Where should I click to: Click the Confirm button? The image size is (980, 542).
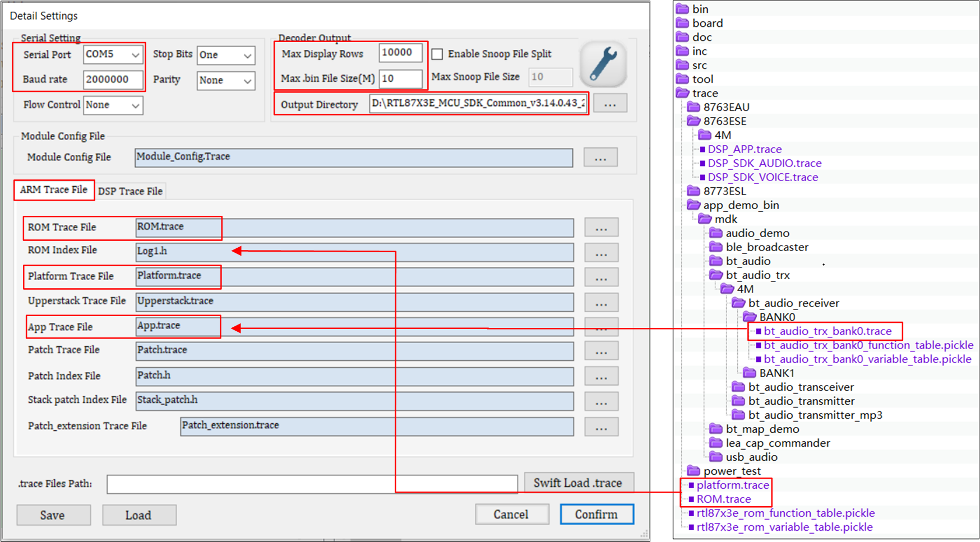click(x=596, y=515)
